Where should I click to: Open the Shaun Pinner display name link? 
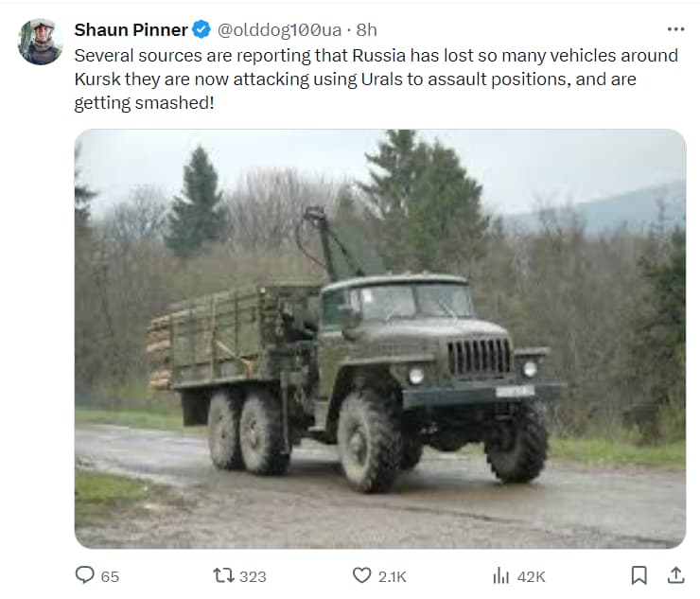click(131, 30)
